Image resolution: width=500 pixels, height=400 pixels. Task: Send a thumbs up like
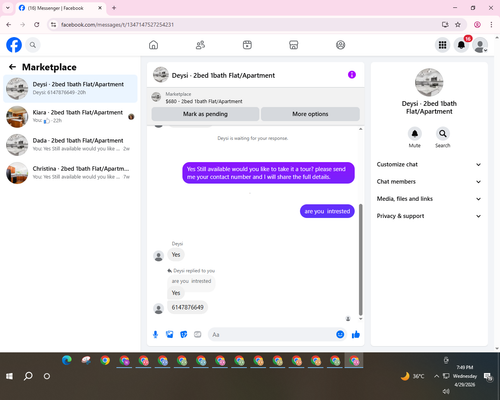pos(356,334)
